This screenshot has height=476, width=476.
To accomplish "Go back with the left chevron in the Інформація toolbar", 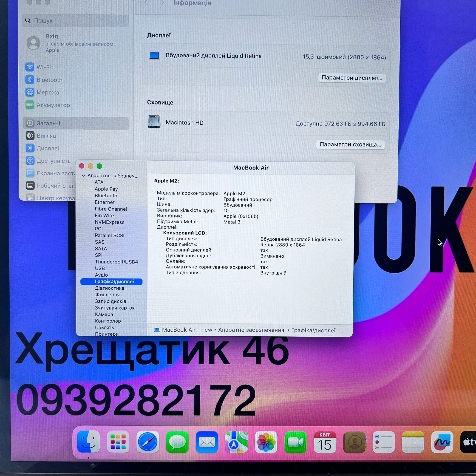I will coord(146,3).
